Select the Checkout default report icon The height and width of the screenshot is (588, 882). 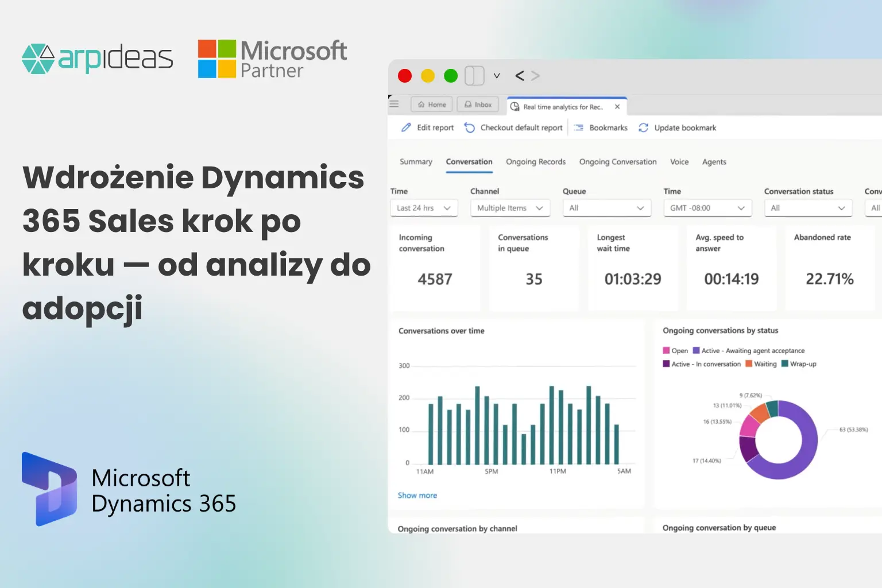(x=470, y=127)
